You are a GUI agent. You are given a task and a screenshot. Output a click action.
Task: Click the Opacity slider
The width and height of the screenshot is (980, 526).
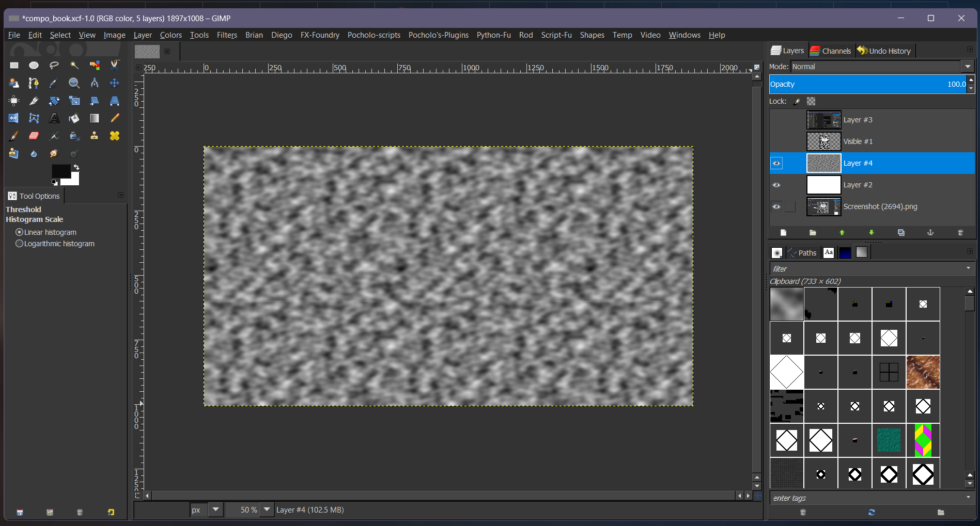tap(867, 84)
